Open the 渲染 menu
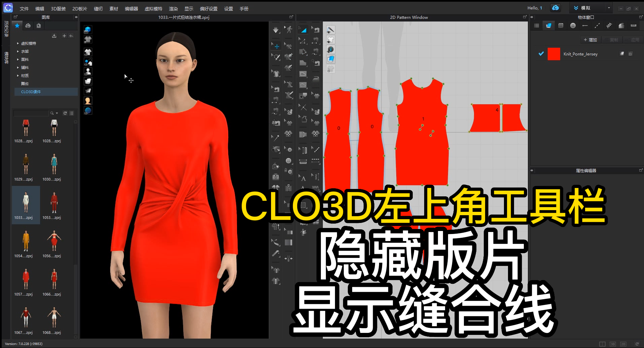This screenshot has height=348, width=644. click(x=173, y=9)
